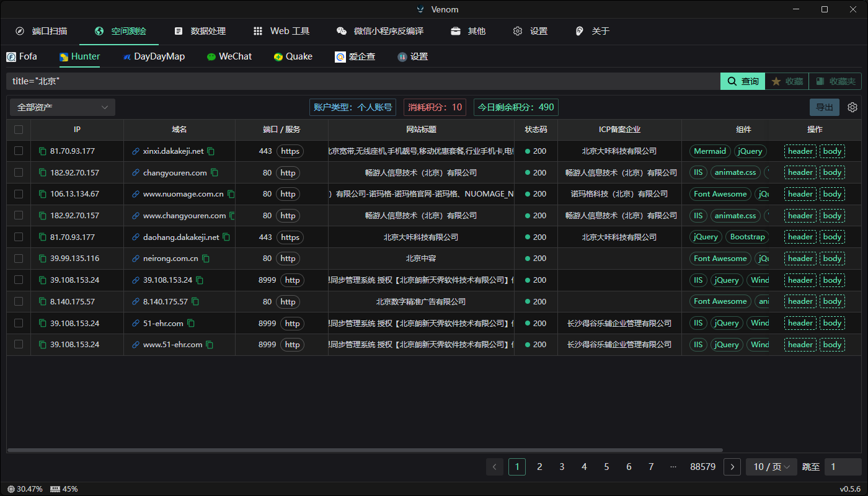Click the 导出 export button
This screenshot has width=868, height=496.
tap(825, 107)
